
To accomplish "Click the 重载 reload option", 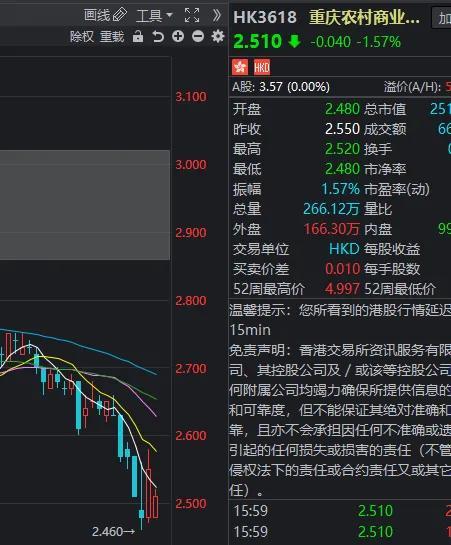I will pos(112,36).
